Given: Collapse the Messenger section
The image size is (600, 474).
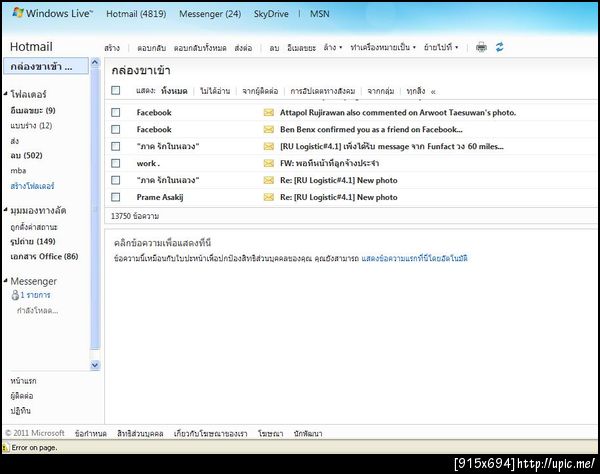Looking at the screenshot, I should pyautogui.click(x=6, y=281).
